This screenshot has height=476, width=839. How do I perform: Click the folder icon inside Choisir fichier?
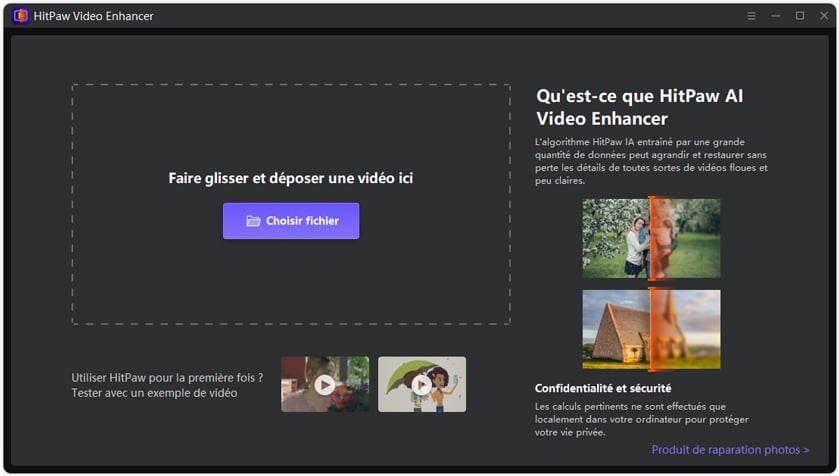(x=253, y=221)
